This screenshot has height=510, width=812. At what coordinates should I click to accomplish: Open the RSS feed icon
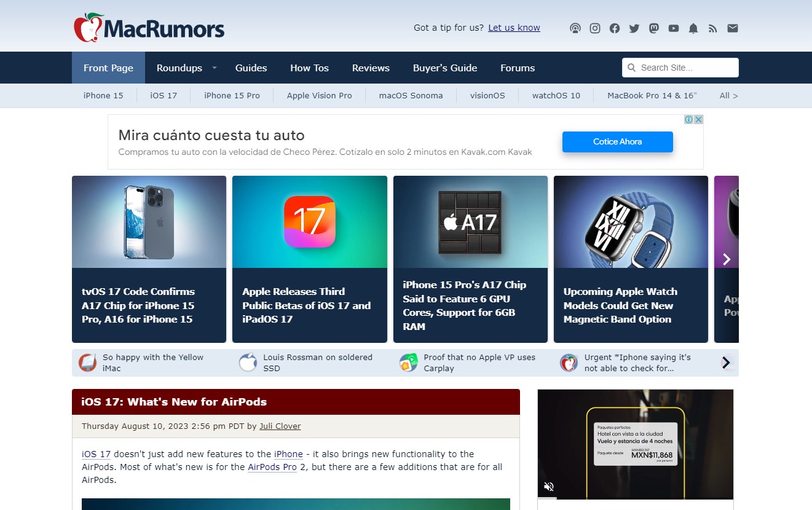point(713,28)
